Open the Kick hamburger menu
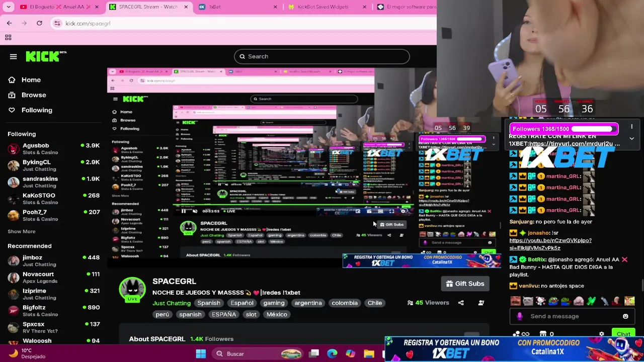This screenshot has width=644, height=362. 13,56
